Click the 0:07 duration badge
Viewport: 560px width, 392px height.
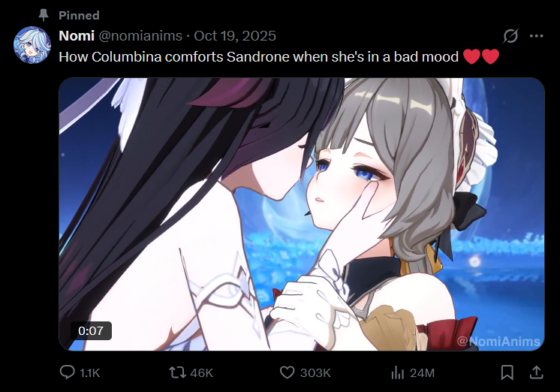coord(91,331)
